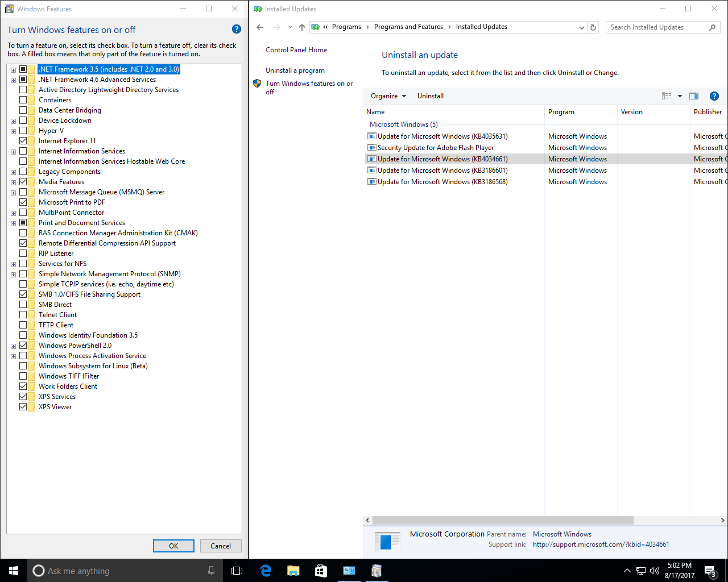Open Installed Updates help icon
The height and width of the screenshot is (582, 728).
point(714,96)
